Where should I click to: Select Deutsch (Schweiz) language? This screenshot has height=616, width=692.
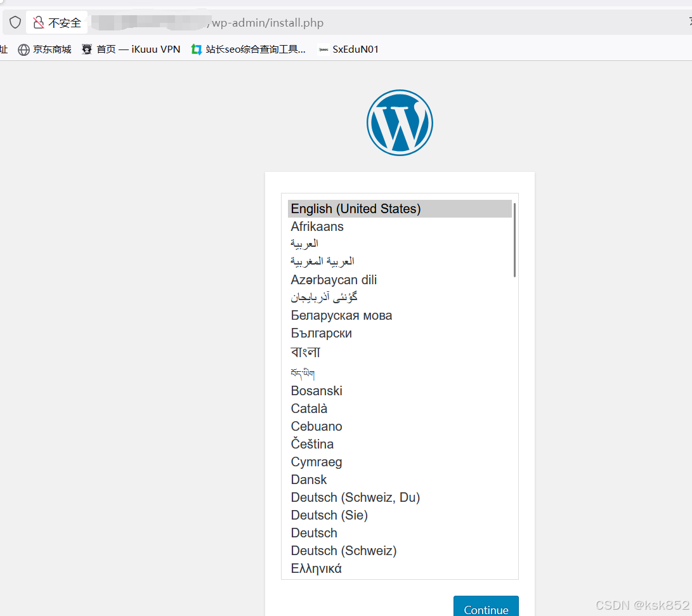(x=400, y=551)
